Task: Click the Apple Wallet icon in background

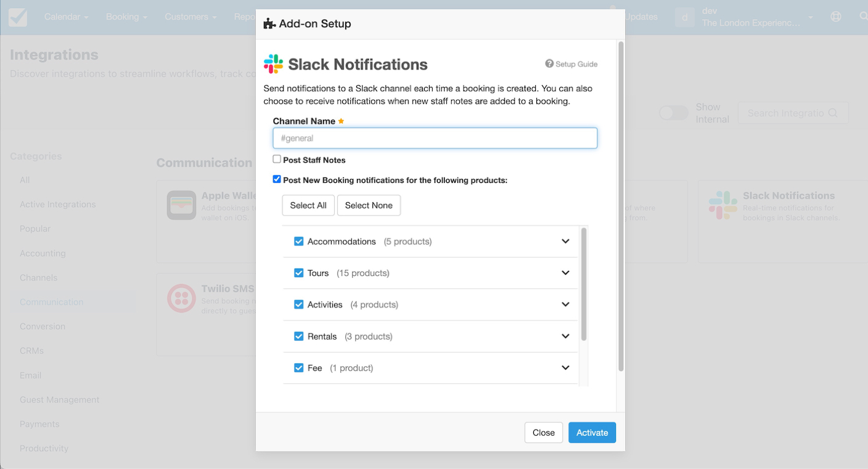Action: [181, 205]
